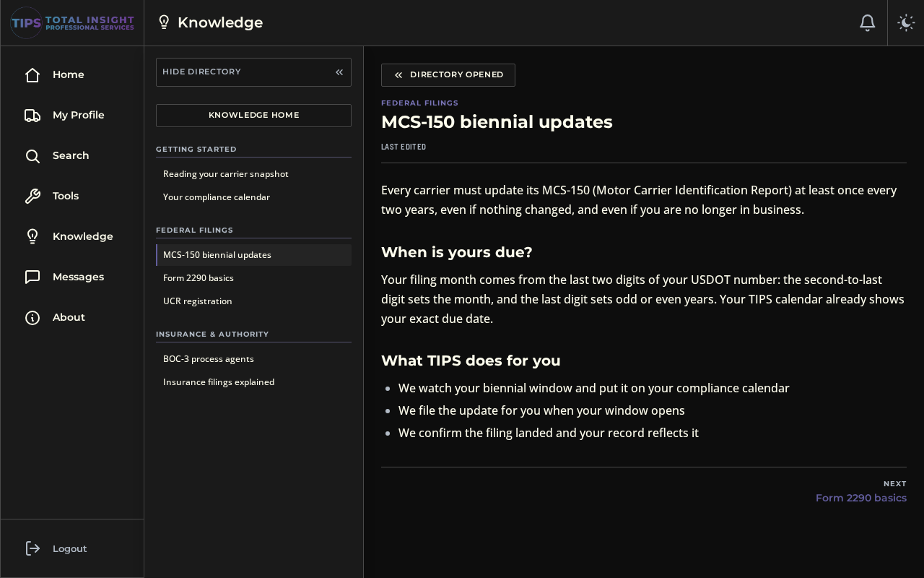
Task: Click the Knowledge header title
Action: click(x=220, y=22)
